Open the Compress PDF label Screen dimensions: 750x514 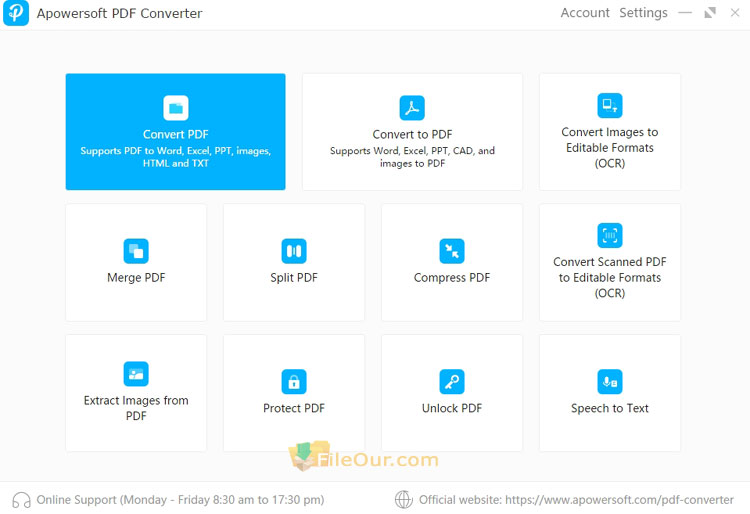(452, 278)
